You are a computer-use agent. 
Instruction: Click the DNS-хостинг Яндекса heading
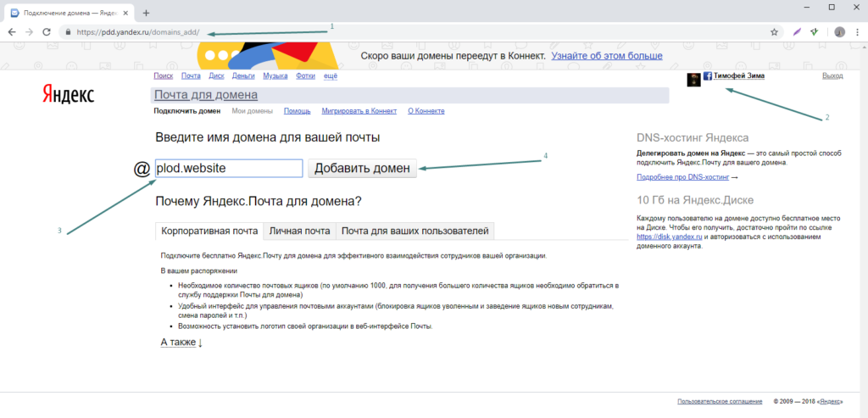[693, 138]
